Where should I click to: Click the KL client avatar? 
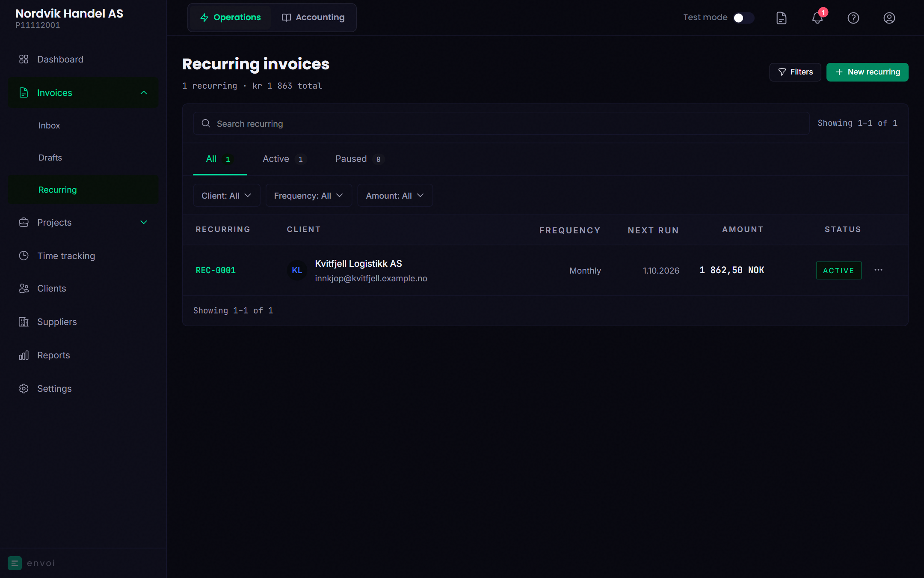click(x=297, y=270)
